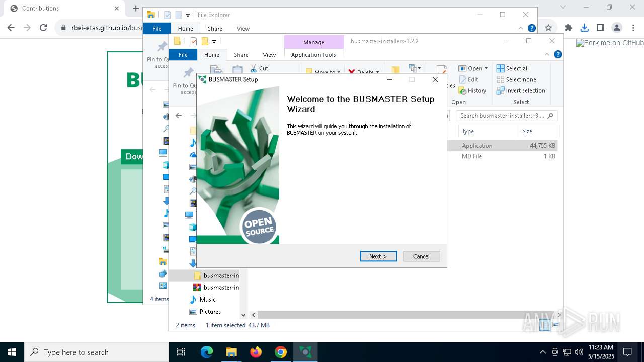
Task: Click the help icon in the File Explorer window behind
Action: (x=531, y=28)
